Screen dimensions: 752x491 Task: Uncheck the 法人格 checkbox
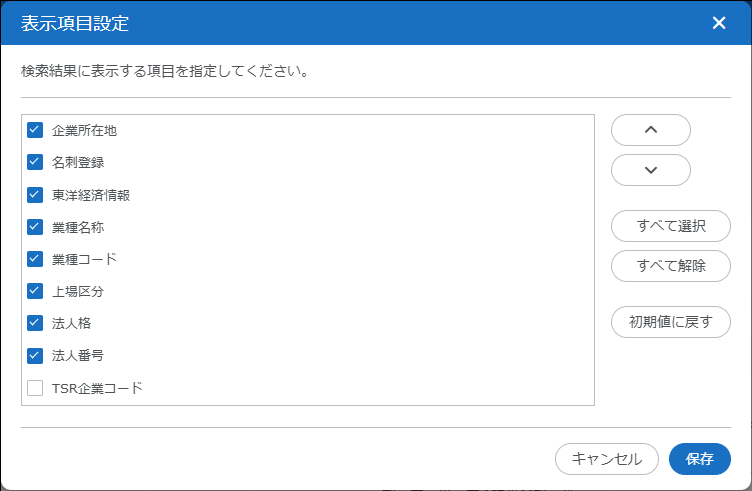(35, 323)
